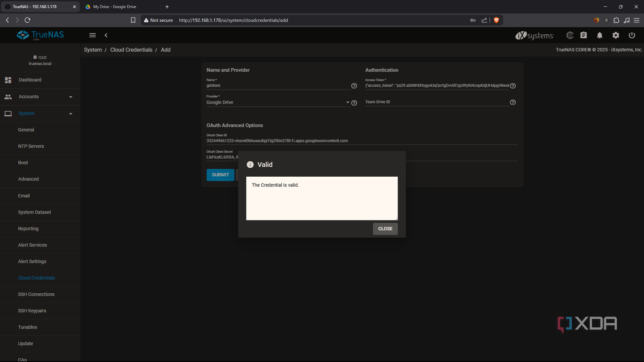This screenshot has width=644, height=362.
Task: Open General under System
Action: point(26,130)
